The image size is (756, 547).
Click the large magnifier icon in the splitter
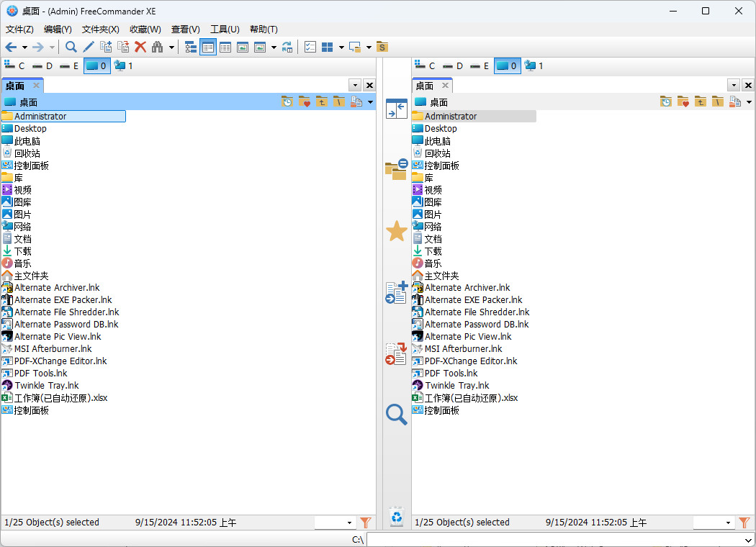[x=397, y=415]
